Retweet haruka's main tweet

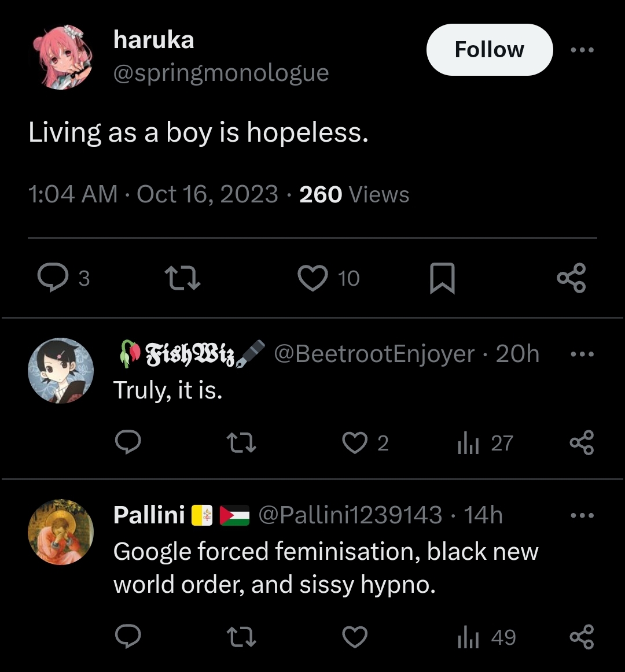coord(183,278)
